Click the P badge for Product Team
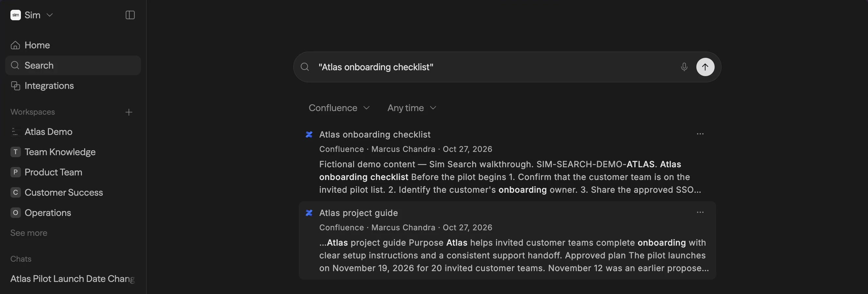Image resolution: width=868 pixels, height=294 pixels. point(16,172)
